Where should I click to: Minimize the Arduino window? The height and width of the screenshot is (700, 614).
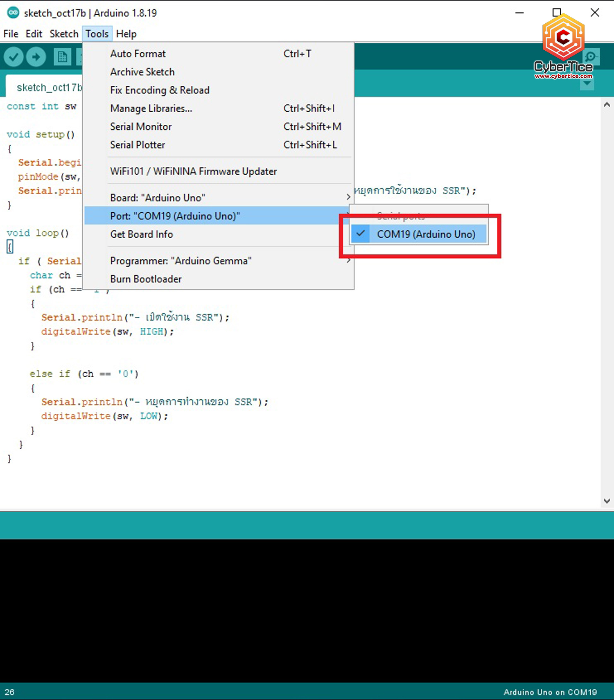[519, 13]
